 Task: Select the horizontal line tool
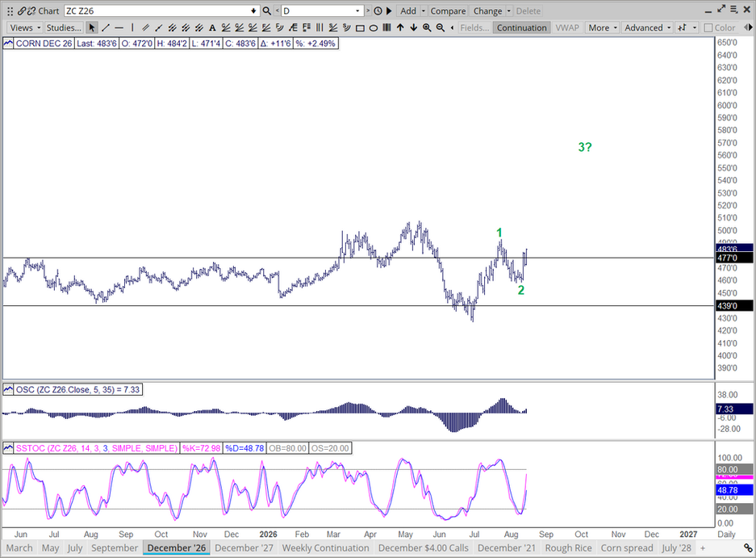pyautogui.click(x=119, y=27)
